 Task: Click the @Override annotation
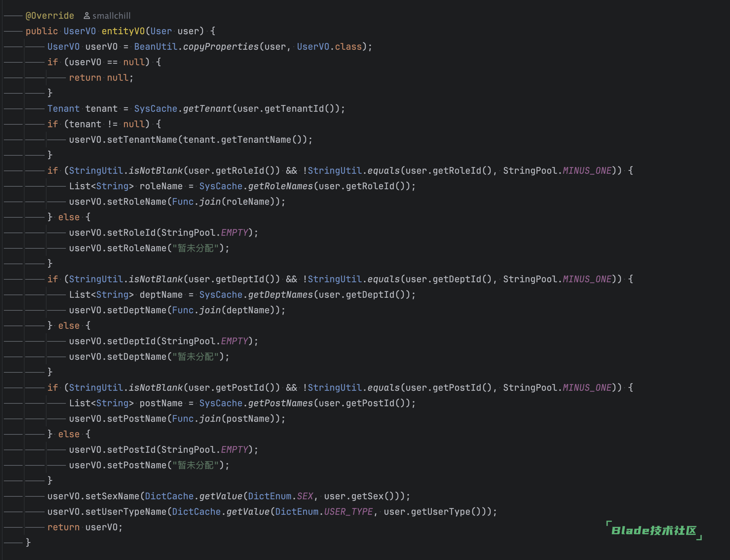50,16
